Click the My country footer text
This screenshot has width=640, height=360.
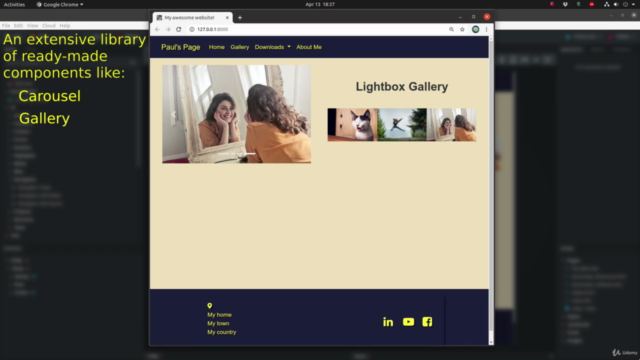pyautogui.click(x=222, y=332)
